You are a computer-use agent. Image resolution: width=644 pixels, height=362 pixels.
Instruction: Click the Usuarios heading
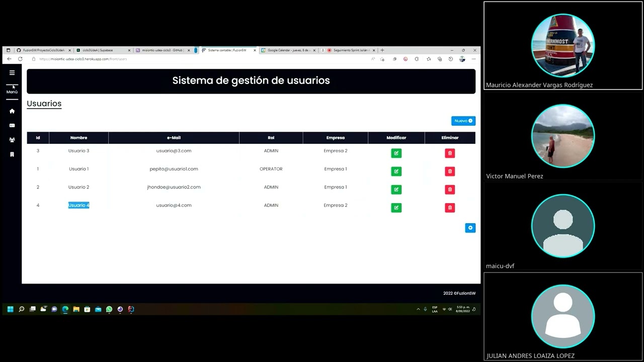click(44, 104)
